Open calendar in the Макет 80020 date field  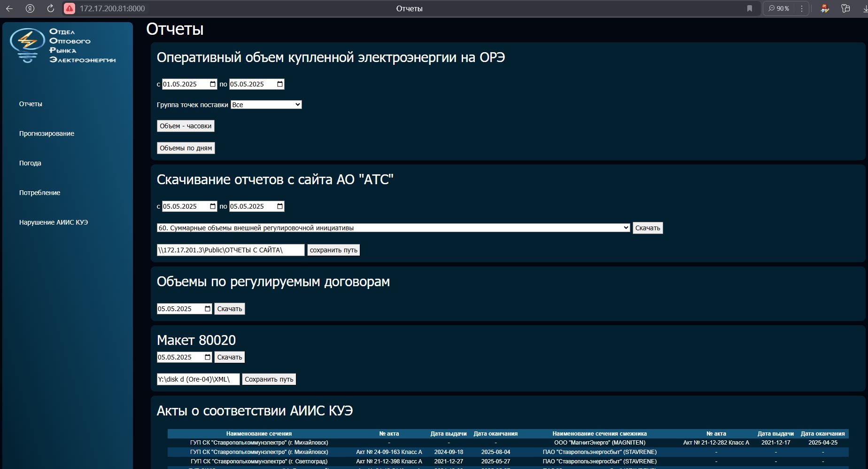click(x=208, y=357)
